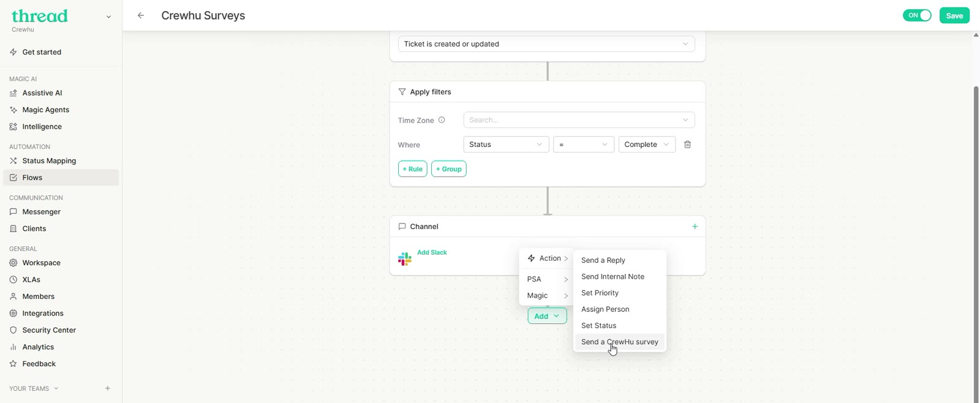Screen dimensions: 980x403
Task: Click the back arrow next to Crewhu Surveys
Action: (x=141, y=16)
